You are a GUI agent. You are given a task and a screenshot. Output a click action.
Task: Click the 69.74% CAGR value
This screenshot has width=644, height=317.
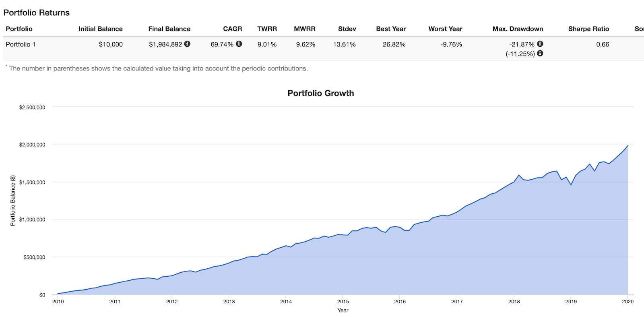pos(222,44)
